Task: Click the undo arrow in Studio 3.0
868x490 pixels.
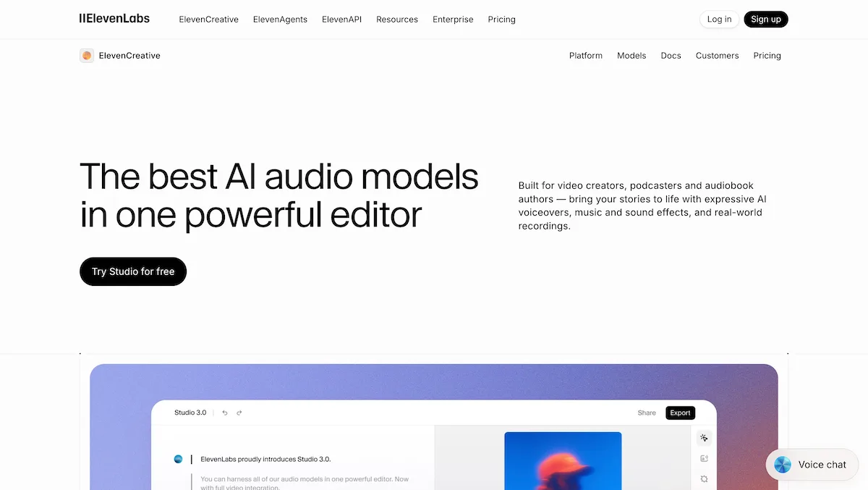Action: click(x=225, y=413)
